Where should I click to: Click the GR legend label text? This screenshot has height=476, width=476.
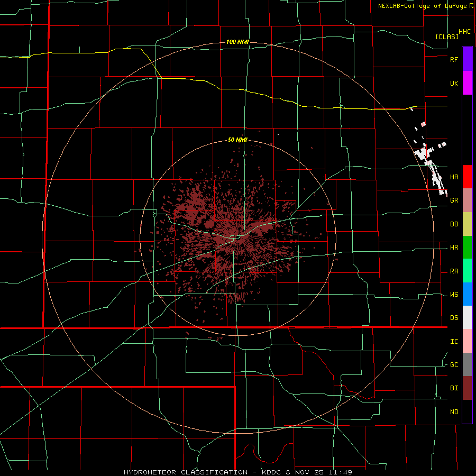pyautogui.click(x=454, y=200)
